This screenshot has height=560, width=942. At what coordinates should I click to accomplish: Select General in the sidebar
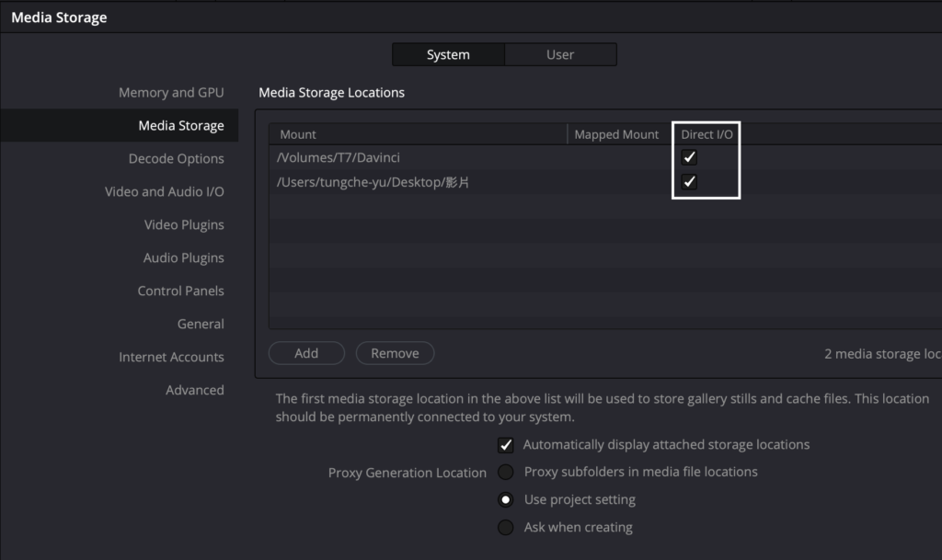201,324
